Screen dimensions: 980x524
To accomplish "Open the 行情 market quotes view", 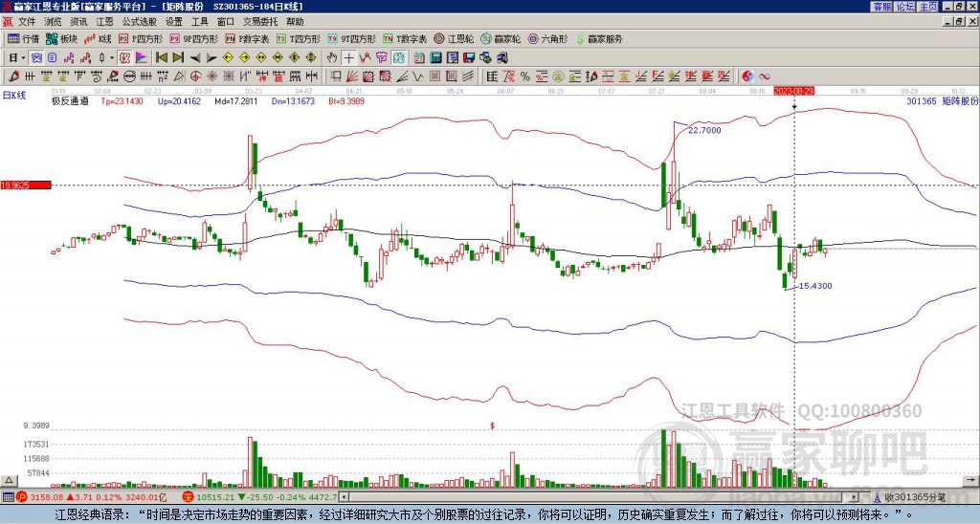I will coord(23,38).
